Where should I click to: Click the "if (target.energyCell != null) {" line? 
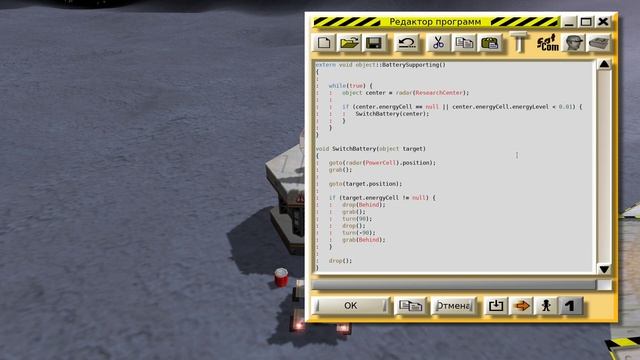(382, 198)
